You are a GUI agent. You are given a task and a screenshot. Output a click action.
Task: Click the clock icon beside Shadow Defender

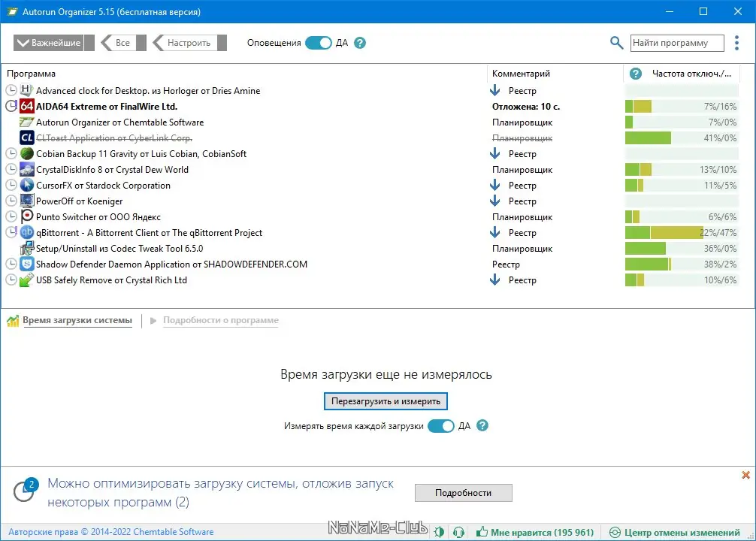pyautogui.click(x=11, y=264)
